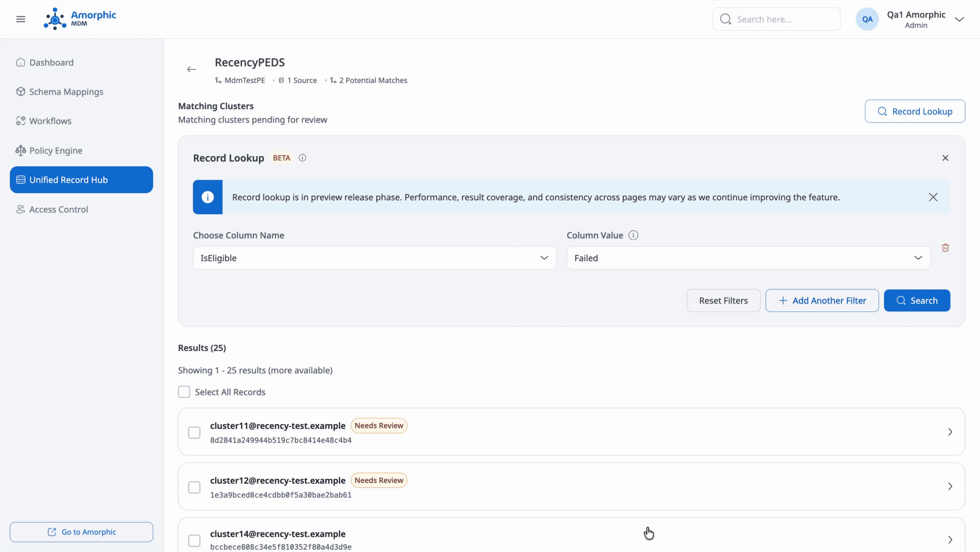This screenshot has width=980, height=552.
Task: Click the Amorphic MDM logo
Action: pyautogui.click(x=80, y=19)
